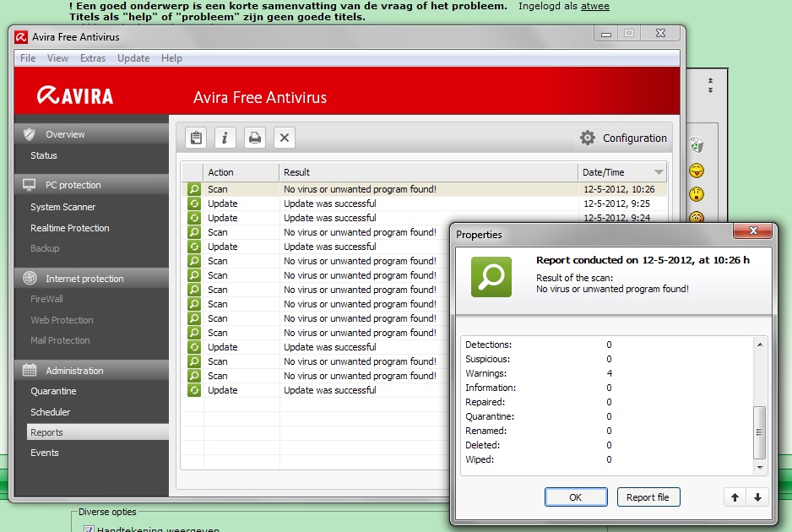The height and width of the screenshot is (532, 792).
Task: Select Status in the sidebar
Action: [43, 155]
